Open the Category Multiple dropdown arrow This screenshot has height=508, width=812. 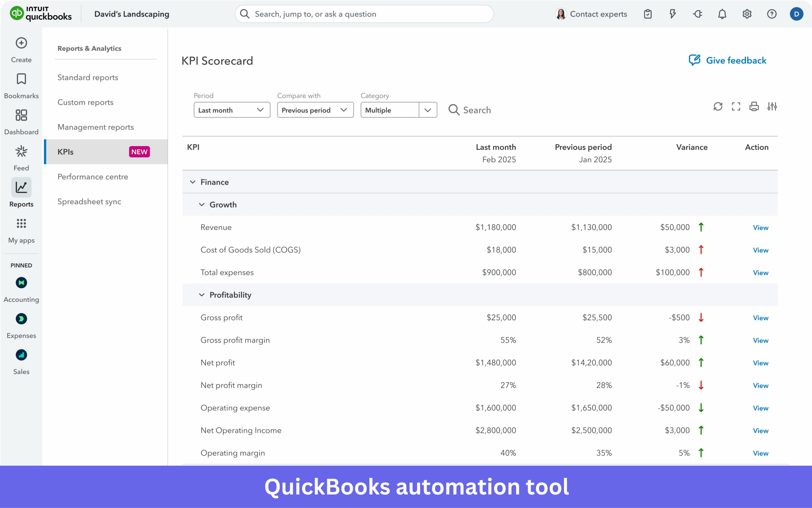coord(428,110)
